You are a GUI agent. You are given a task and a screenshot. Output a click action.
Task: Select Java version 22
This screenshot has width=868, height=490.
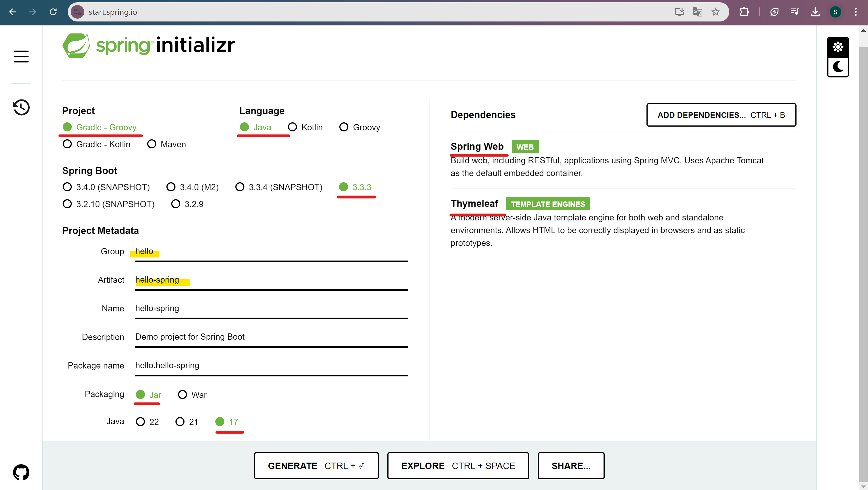click(x=147, y=422)
